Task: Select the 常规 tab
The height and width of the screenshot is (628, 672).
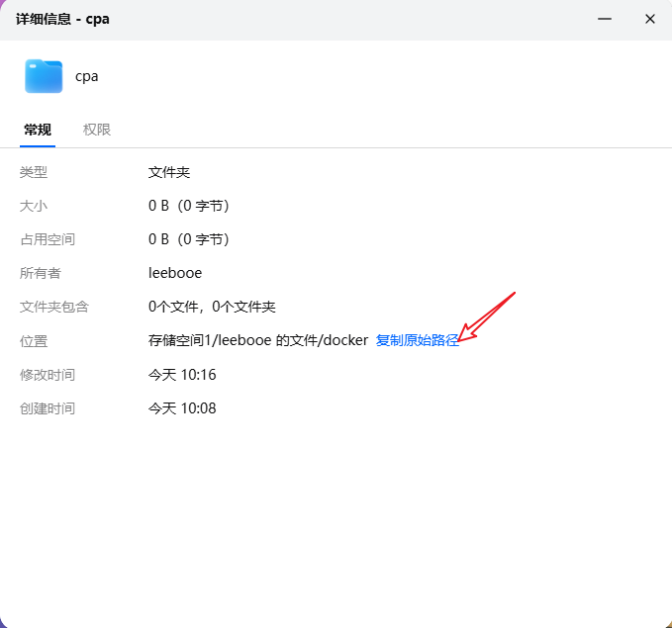Action: point(38,130)
